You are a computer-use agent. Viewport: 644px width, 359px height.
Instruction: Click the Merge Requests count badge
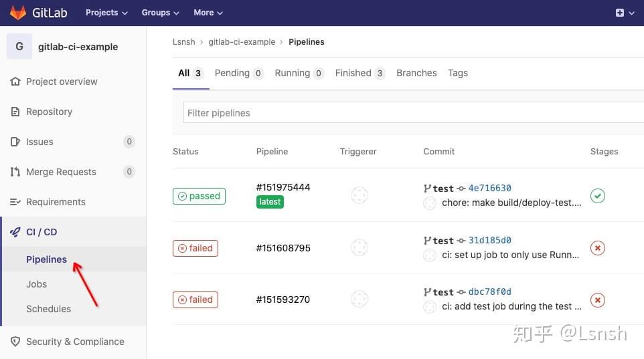[129, 172]
